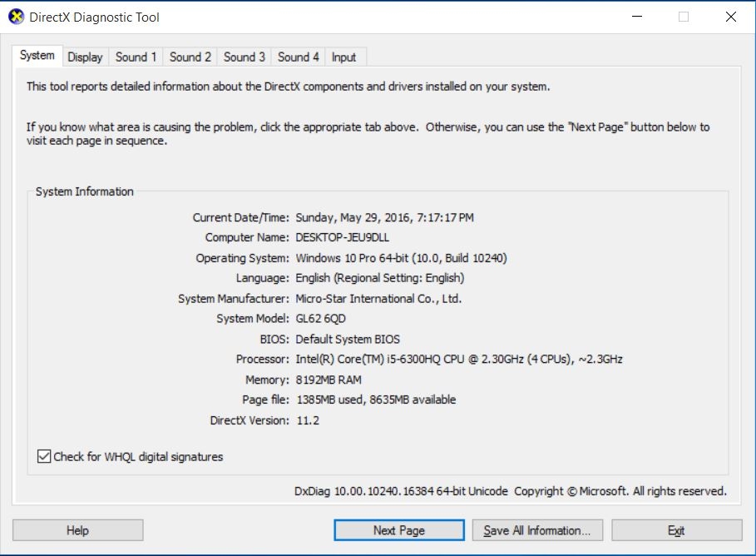Switch to the Input tab
The image size is (756, 556).
click(344, 57)
